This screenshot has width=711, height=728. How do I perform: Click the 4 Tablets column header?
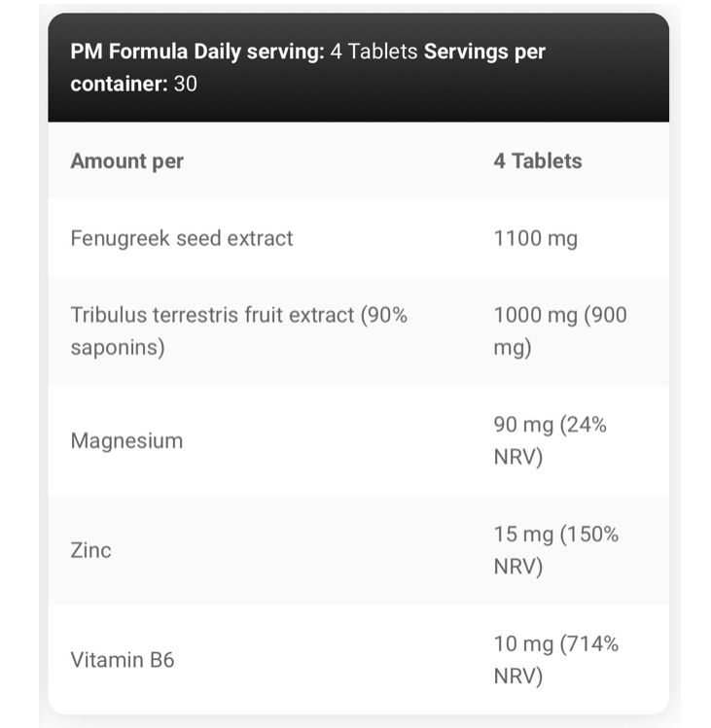pyautogui.click(x=538, y=161)
